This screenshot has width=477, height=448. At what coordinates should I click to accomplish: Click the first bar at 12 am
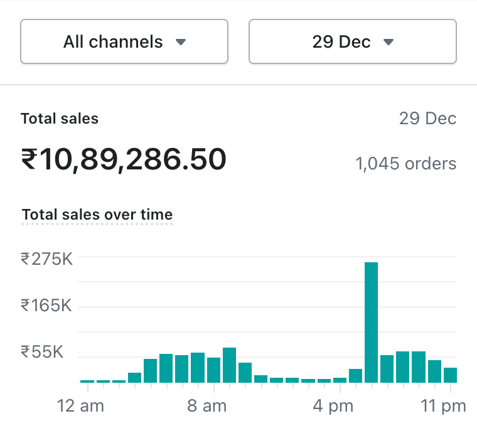pos(87,381)
